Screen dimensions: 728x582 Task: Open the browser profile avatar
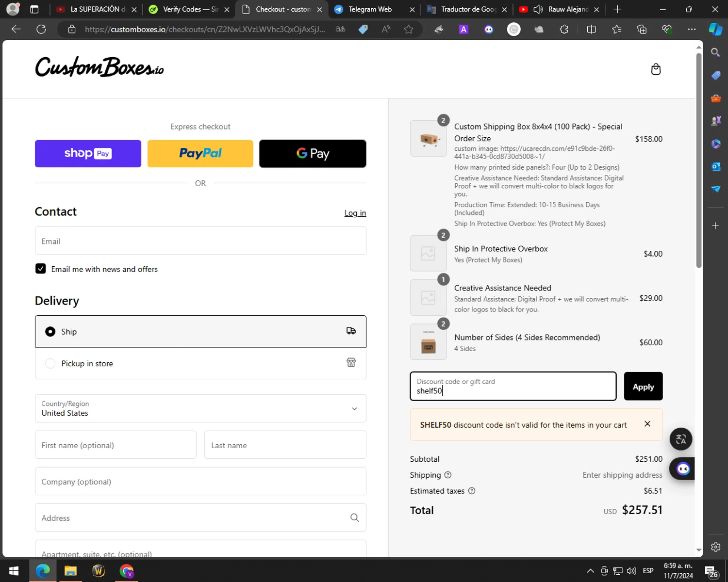pyautogui.click(x=13, y=9)
